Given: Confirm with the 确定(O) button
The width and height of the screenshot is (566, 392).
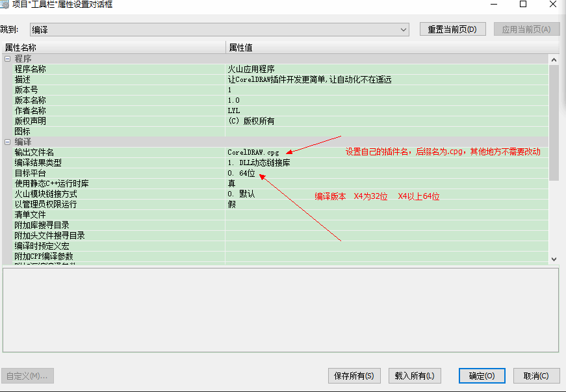Looking at the screenshot, I should [x=482, y=376].
